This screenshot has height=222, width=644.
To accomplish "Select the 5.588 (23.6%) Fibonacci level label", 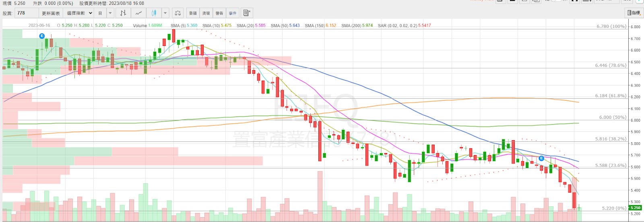I will (x=611, y=165).
